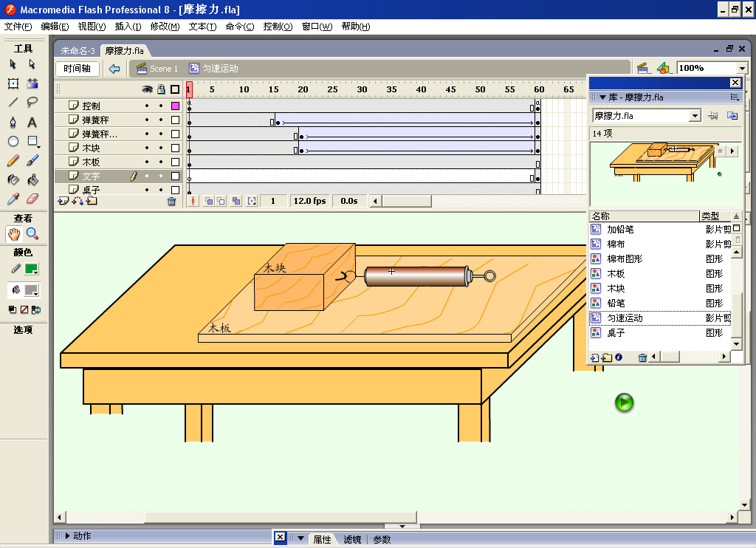
Task: Toggle lock all layers padlock icon
Action: click(161, 89)
